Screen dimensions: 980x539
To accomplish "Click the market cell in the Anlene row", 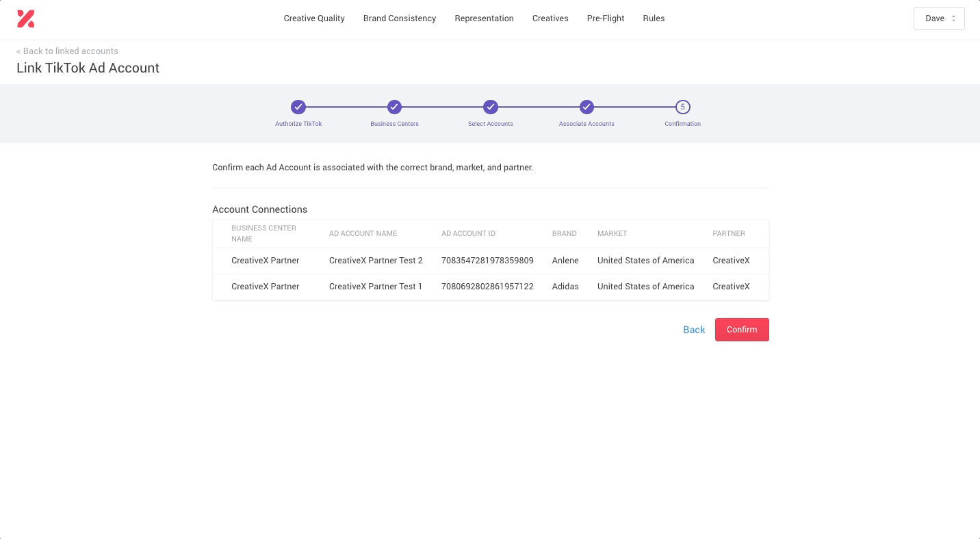I will point(646,261).
